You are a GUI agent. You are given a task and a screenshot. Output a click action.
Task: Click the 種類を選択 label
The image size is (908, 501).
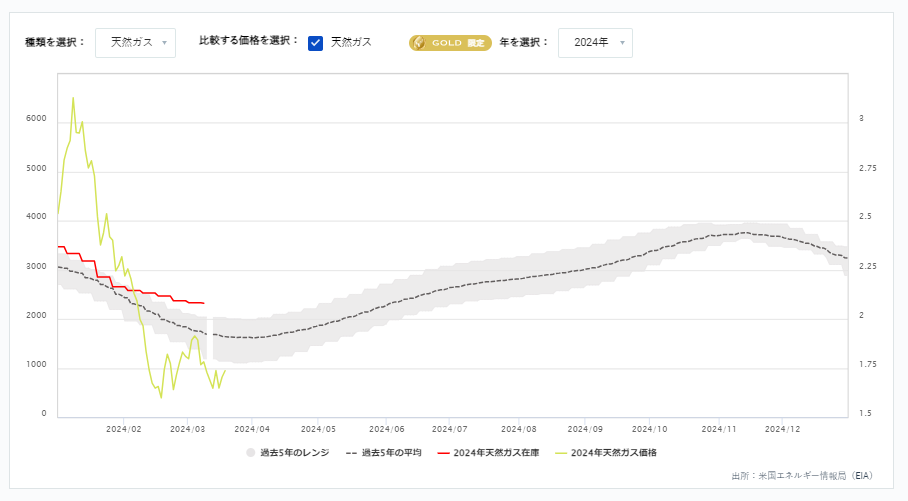pos(55,42)
